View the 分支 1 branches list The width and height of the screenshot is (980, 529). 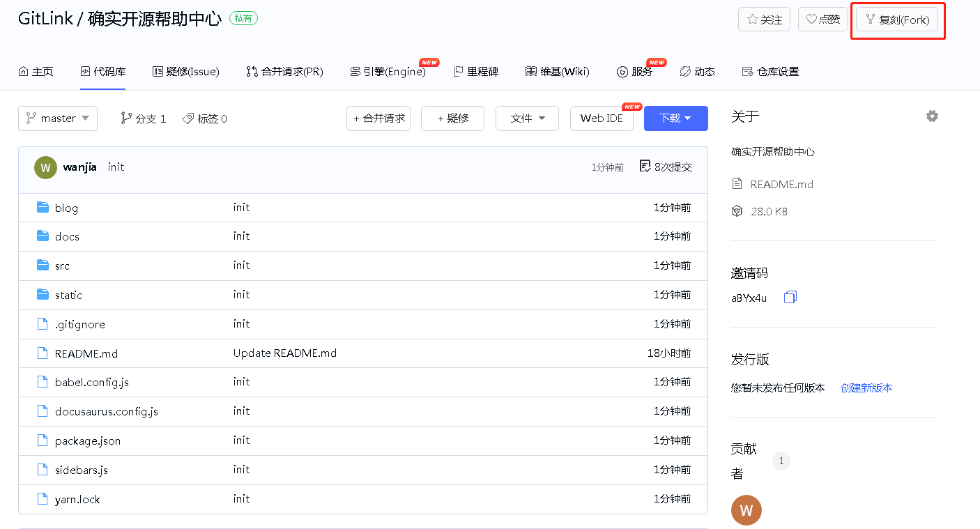coord(144,118)
